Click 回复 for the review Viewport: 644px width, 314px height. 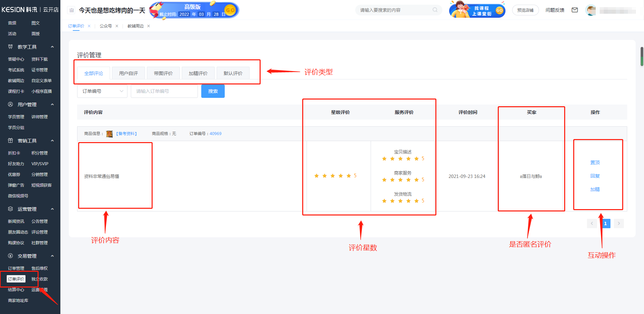click(x=595, y=176)
